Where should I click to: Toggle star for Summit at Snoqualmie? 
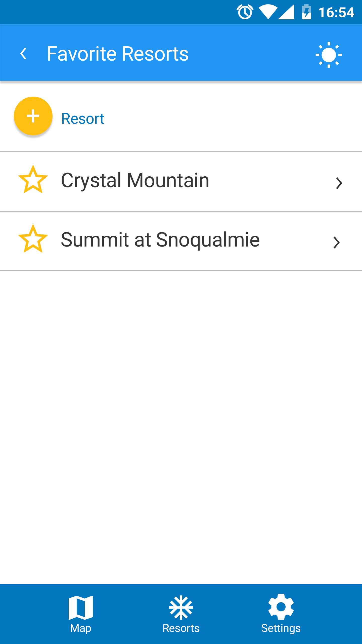(33, 239)
